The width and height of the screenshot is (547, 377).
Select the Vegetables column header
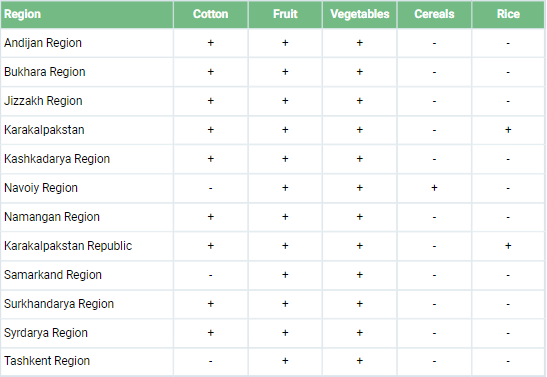coord(360,14)
